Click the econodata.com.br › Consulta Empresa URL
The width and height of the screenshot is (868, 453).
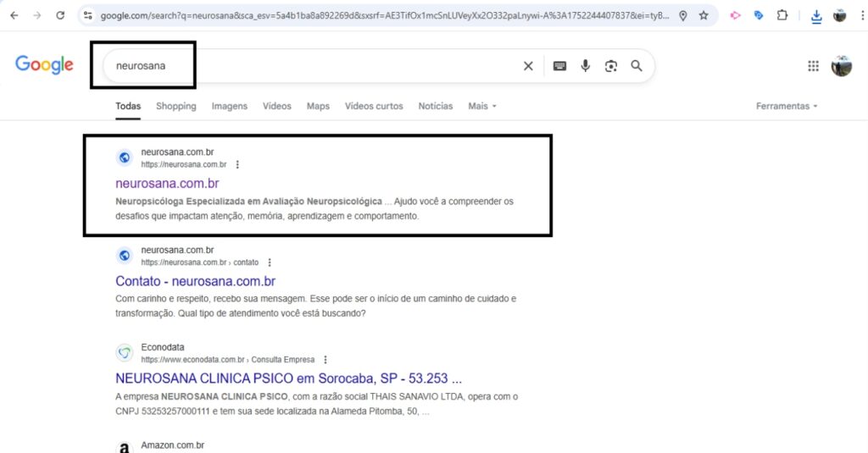click(x=227, y=360)
